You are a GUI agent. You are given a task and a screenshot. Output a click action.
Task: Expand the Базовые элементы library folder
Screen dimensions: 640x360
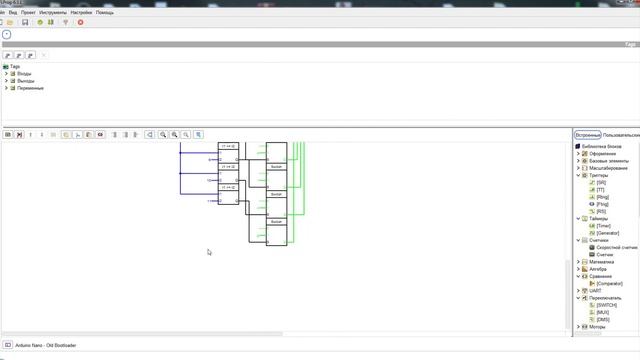[x=578, y=161]
